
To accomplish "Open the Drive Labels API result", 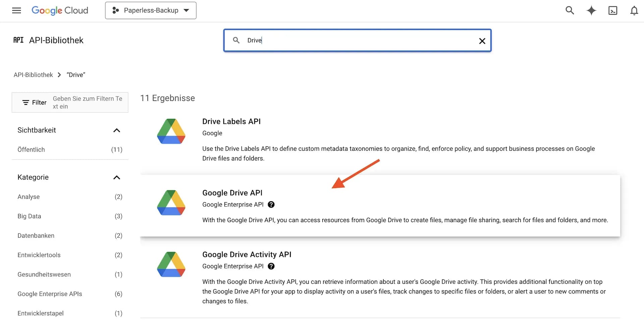I will [231, 122].
